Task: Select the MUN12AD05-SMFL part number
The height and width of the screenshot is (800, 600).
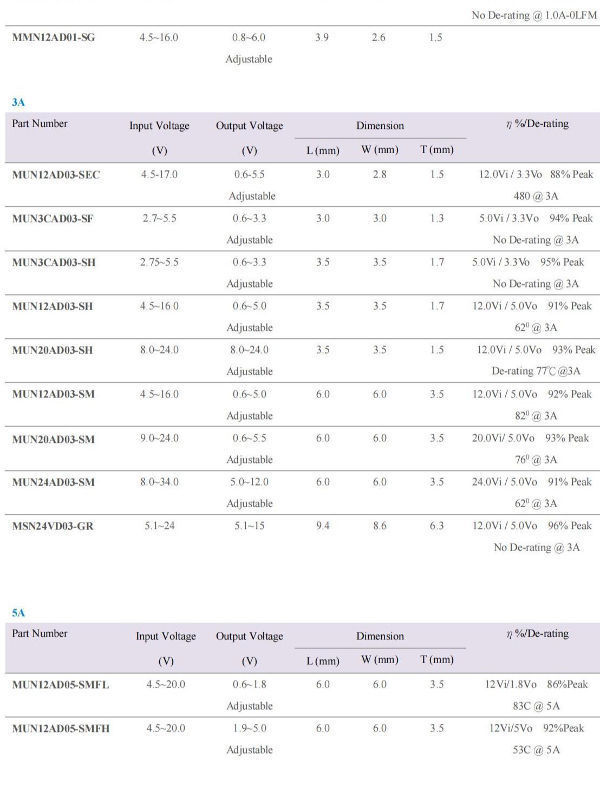Action: point(60,685)
